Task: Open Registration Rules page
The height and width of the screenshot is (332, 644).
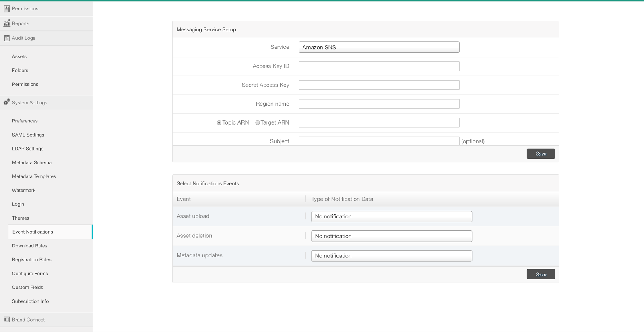Action: (x=32, y=260)
